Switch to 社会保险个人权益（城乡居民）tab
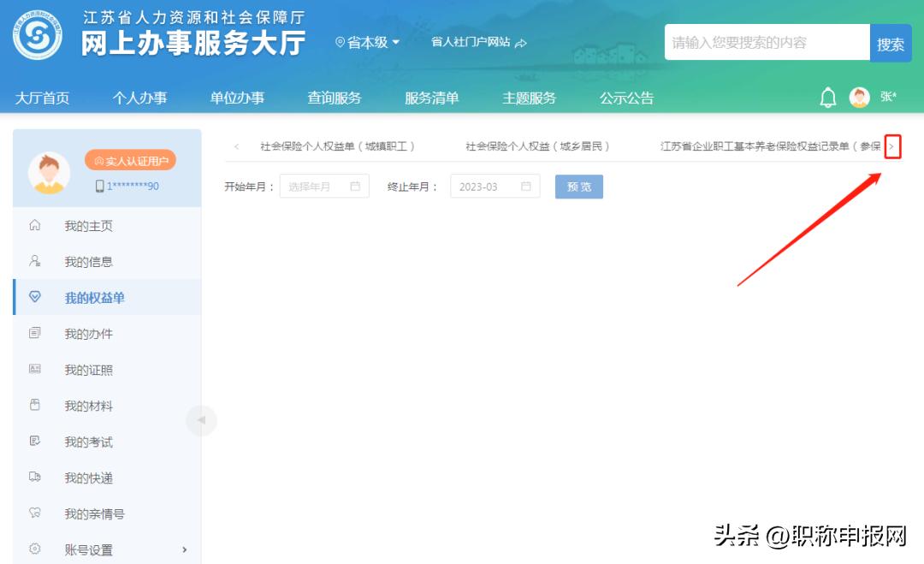The image size is (924, 564). pyautogui.click(x=539, y=145)
